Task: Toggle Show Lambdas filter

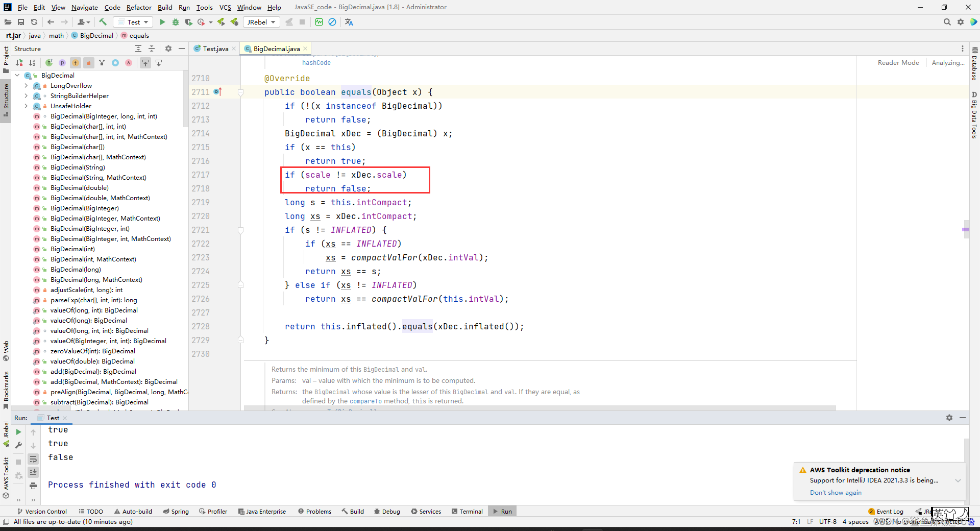Action: tap(129, 63)
